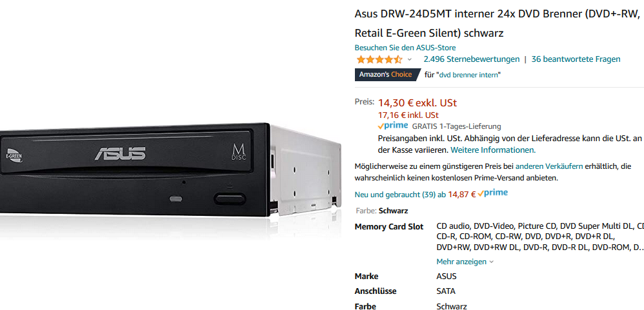Open the 36 beantwortete Fragen link
The image size is (644, 310).
point(576,59)
